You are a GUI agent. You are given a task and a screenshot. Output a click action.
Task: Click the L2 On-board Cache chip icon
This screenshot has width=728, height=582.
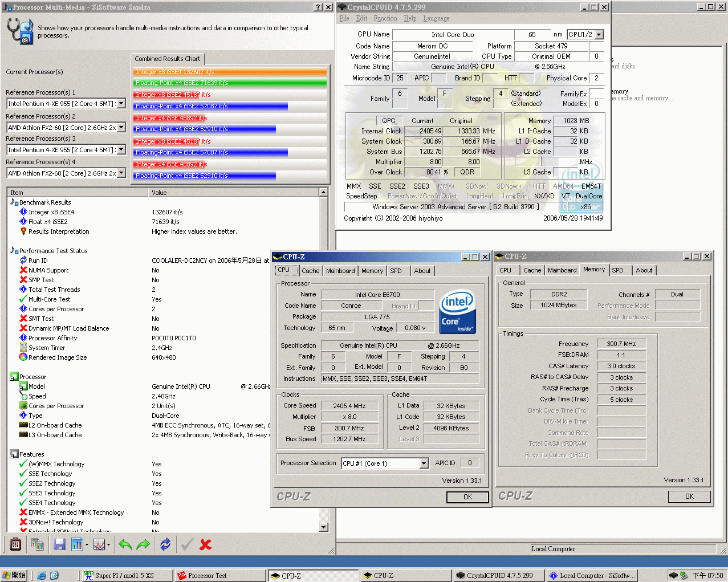click(x=23, y=425)
